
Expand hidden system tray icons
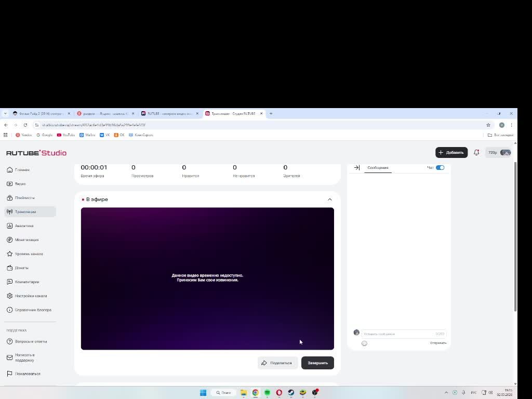pyautogui.click(x=446, y=393)
